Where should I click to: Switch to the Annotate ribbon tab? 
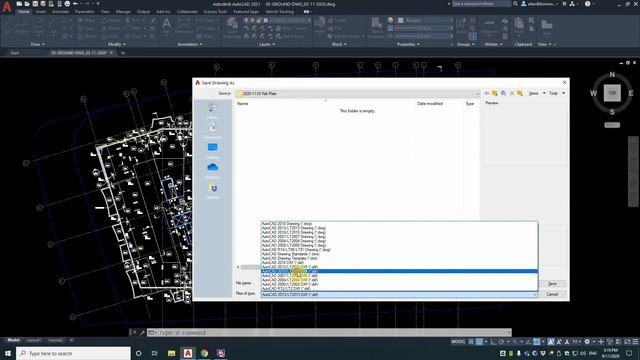coord(60,12)
